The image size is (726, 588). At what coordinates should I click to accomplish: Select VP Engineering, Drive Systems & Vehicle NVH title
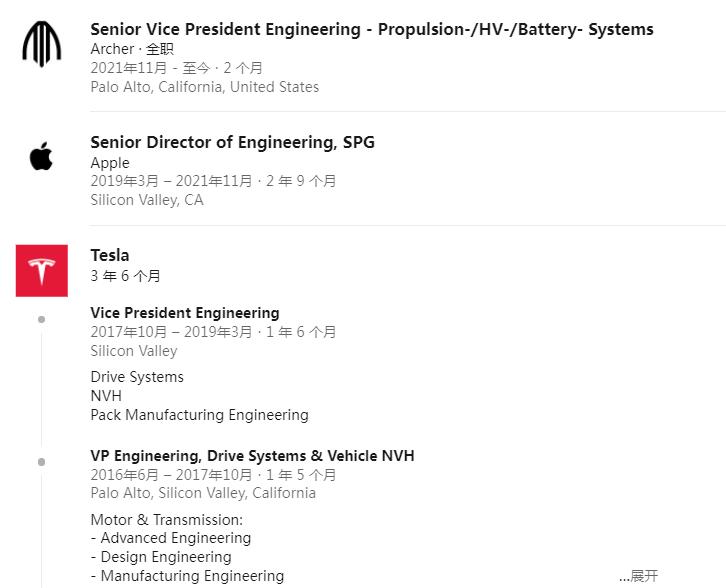tap(252, 456)
